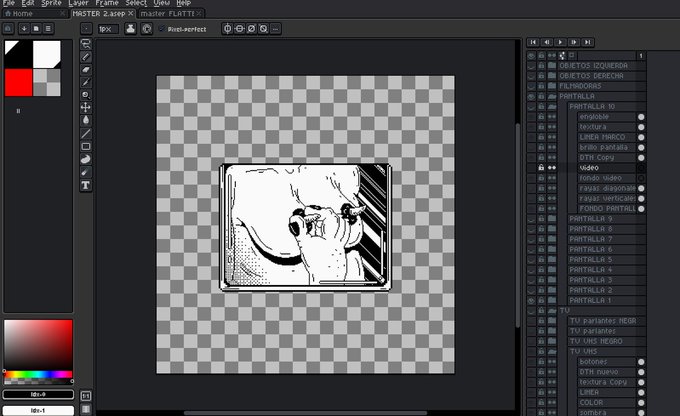Expand the PANTALLA 5 group folder
This screenshot has height=416, width=680.
pos(552,259)
